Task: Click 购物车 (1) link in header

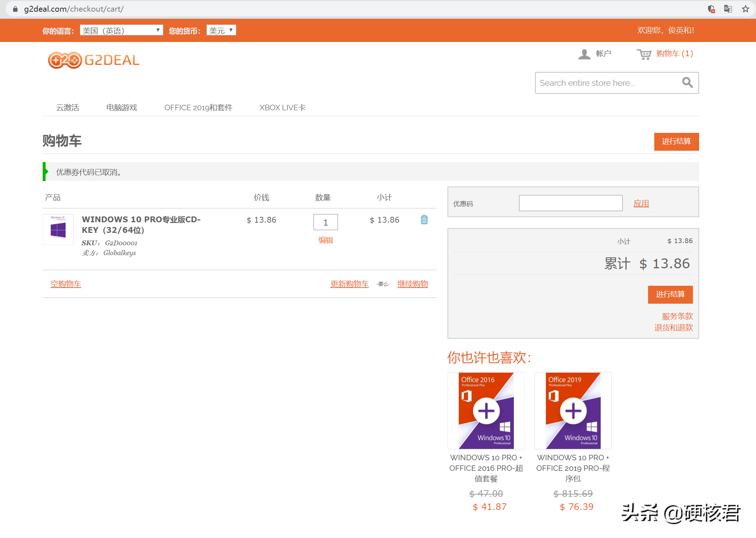Action: (x=675, y=54)
